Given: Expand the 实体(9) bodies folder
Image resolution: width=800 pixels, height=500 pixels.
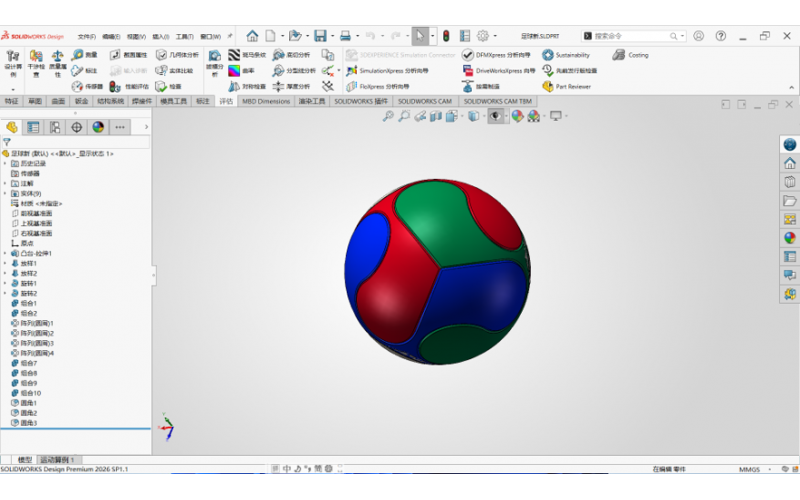Looking at the screenshot, I should [5, 193].
